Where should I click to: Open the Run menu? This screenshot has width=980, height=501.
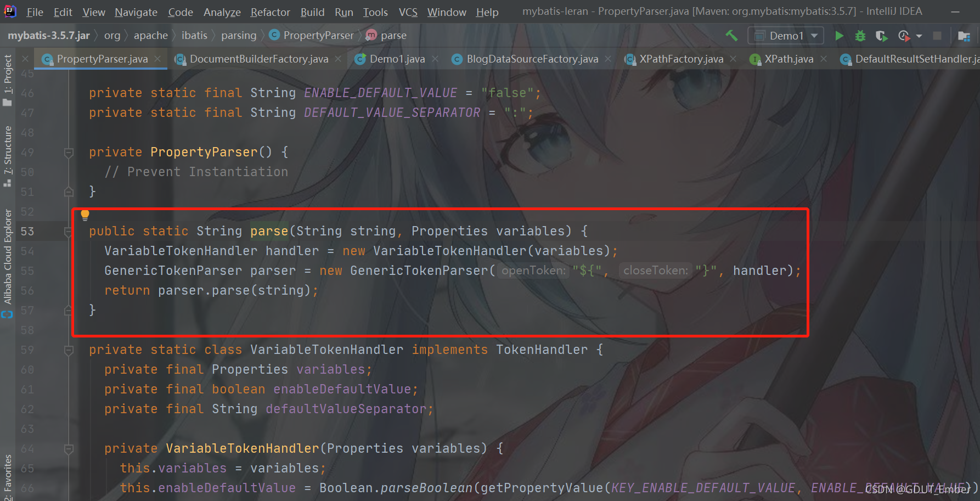tap(344, 12)
